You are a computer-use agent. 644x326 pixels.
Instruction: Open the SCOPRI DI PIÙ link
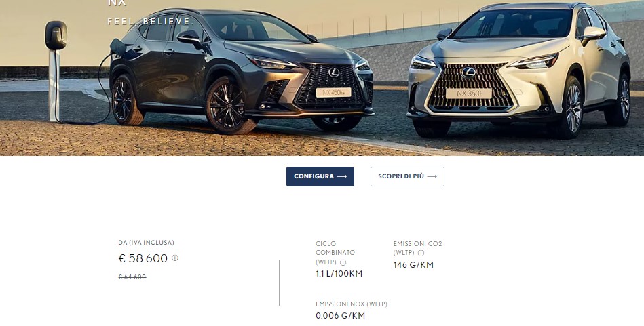(407, 176)
